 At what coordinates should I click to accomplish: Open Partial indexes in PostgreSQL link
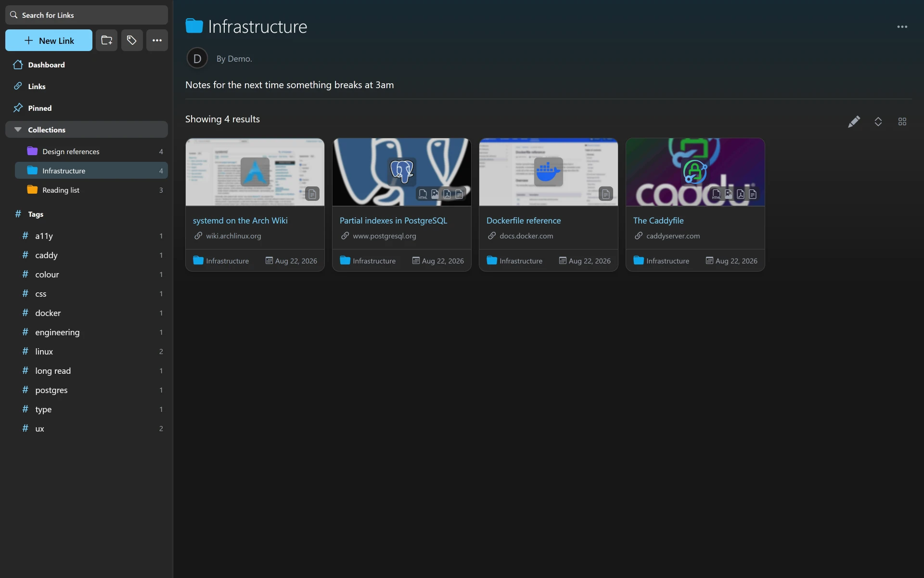[393, 221]
